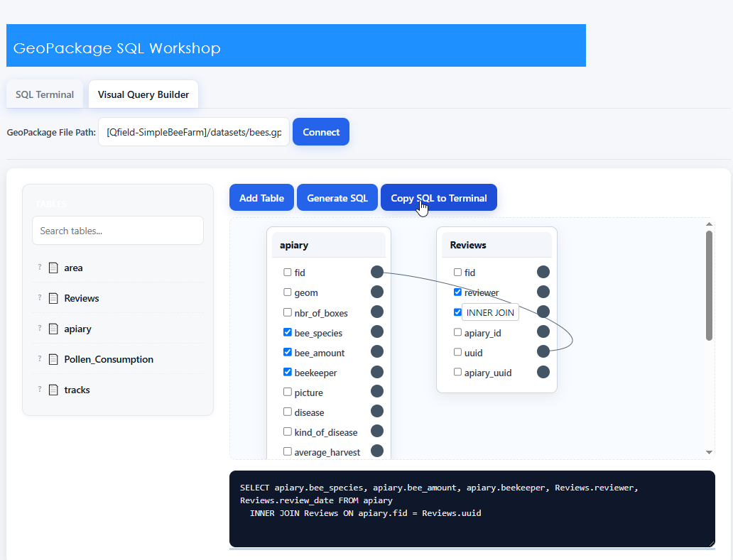
Task: Click the connector dot for apiary_uuid
Action: pos(543,372)
